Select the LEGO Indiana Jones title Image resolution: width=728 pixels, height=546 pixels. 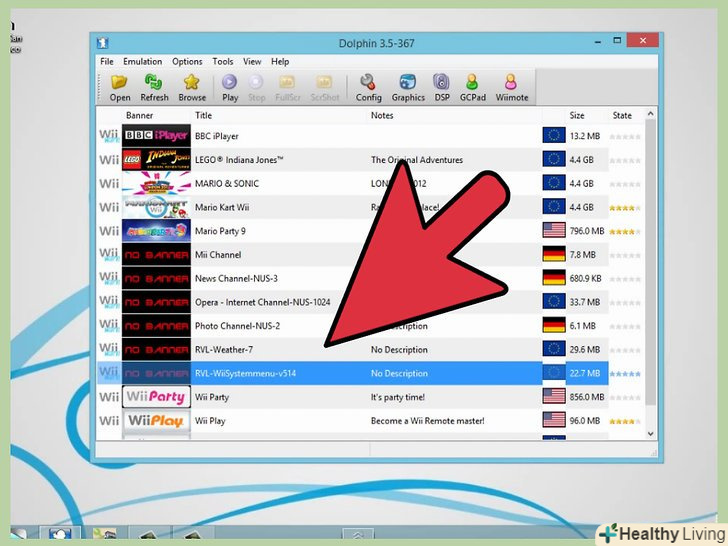coord(239,160)
